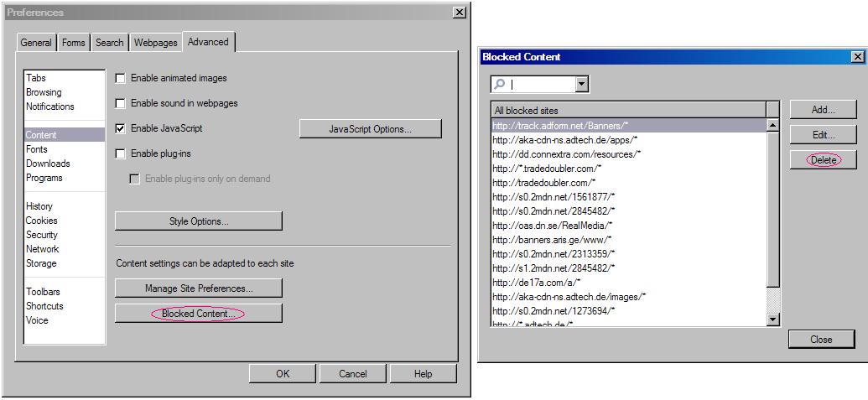Confirm Preferences with OK

point(283,374)
